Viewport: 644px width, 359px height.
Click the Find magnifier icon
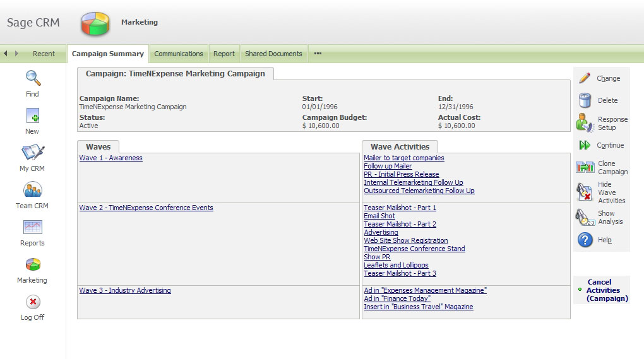point(33,78)
